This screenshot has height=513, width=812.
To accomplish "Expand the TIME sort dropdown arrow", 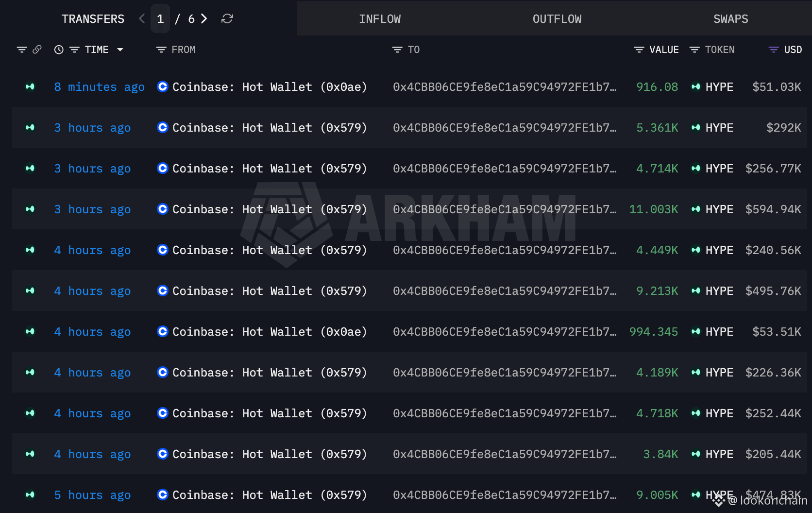I will [120, 50].
